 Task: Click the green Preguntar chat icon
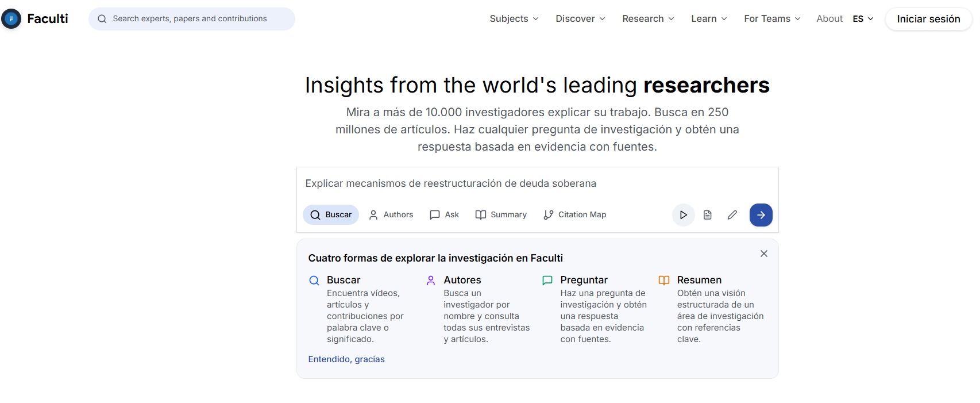coord(547,281)
